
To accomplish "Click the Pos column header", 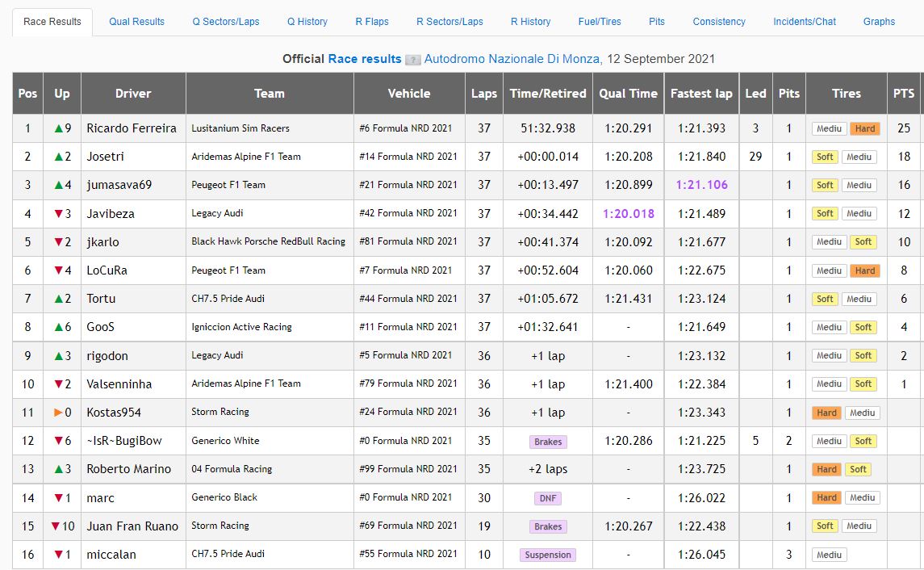I will [27, 93].
